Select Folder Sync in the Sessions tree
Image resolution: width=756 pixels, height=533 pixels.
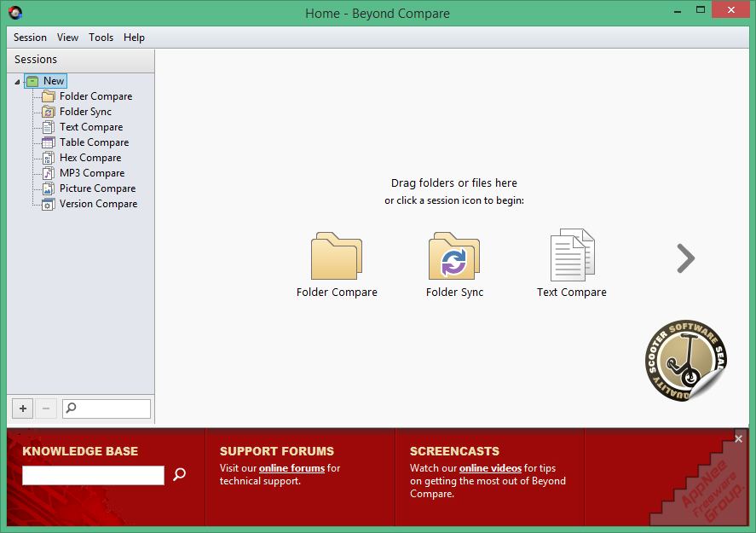pyautogui.click(x=85, y=112)
